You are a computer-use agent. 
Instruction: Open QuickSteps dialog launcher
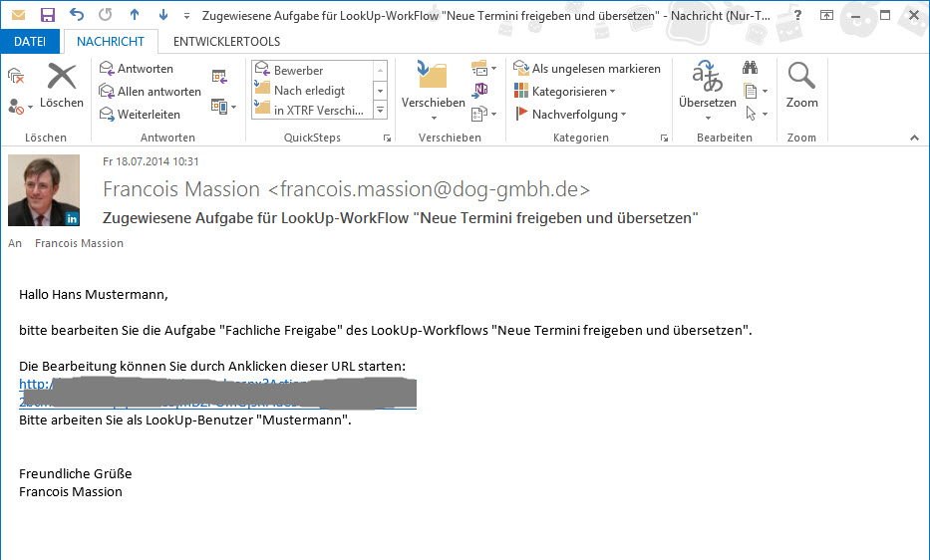tap(387, 138)
